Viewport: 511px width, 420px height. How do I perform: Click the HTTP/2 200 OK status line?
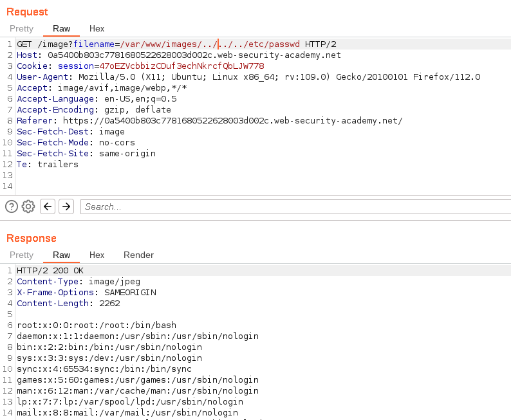tap(50, 271)
